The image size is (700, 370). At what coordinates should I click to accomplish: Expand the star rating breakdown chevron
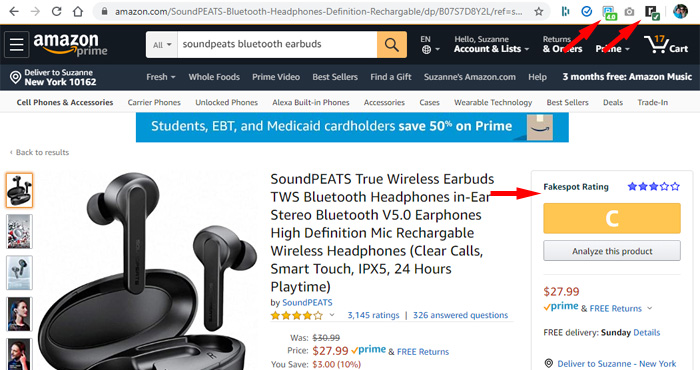pos(332,315)
